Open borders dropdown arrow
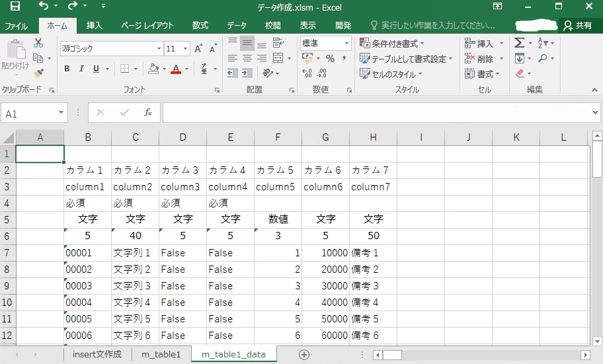The height and width of the screenshot is (364, 603). click(136, 69)
